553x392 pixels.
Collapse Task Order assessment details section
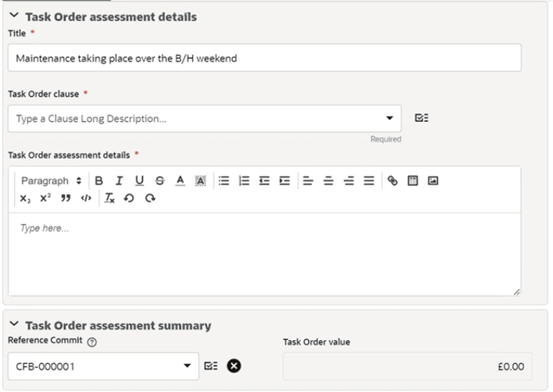14,15
